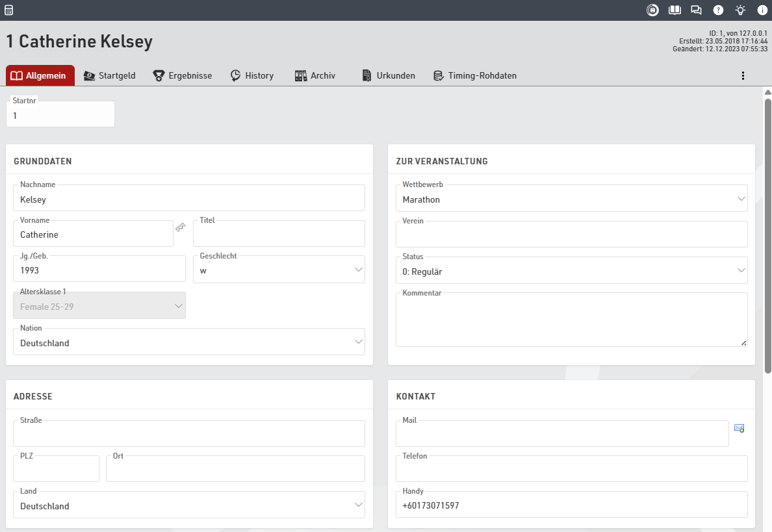
Task: Click the send mail envelope icon
Action: pyautogui.click(x=739, y=428)
